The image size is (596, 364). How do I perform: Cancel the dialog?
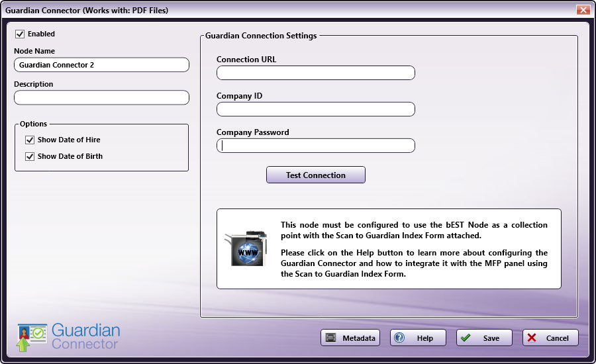[550, 338]
